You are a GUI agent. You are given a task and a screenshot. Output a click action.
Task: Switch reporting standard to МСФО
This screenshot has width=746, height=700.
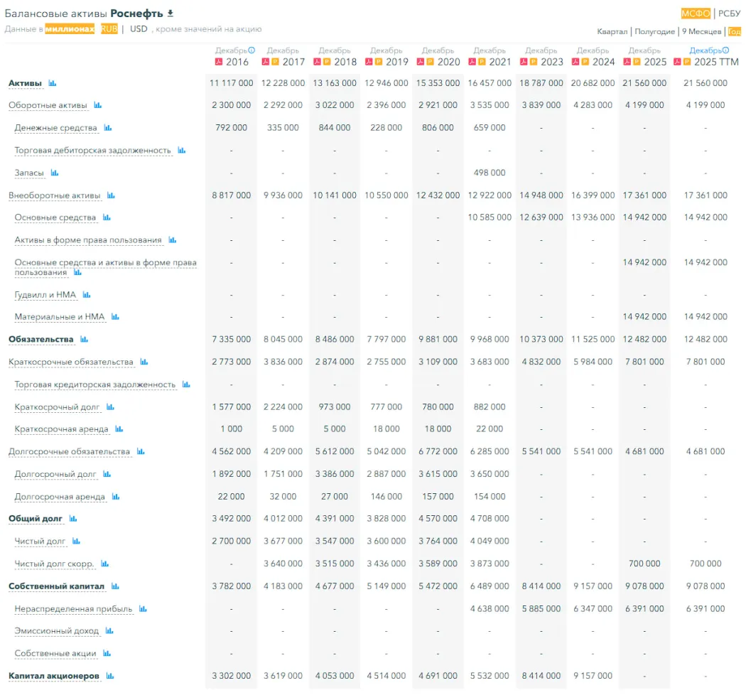[696, 14]
